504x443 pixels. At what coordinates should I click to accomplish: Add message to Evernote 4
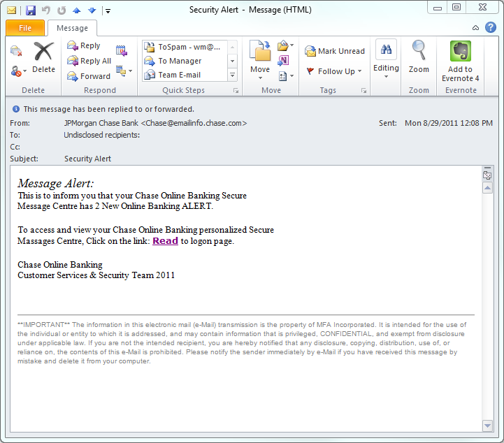pyautogui.click(x=460, y=61)
